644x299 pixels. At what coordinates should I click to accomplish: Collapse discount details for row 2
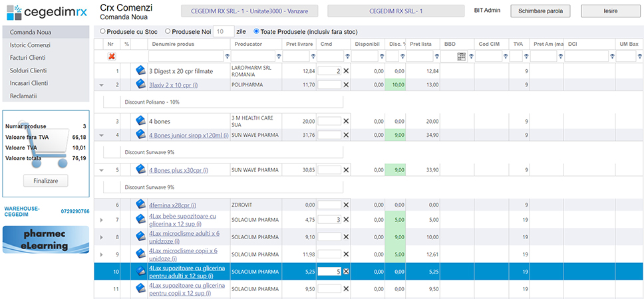tap(101, 85)
